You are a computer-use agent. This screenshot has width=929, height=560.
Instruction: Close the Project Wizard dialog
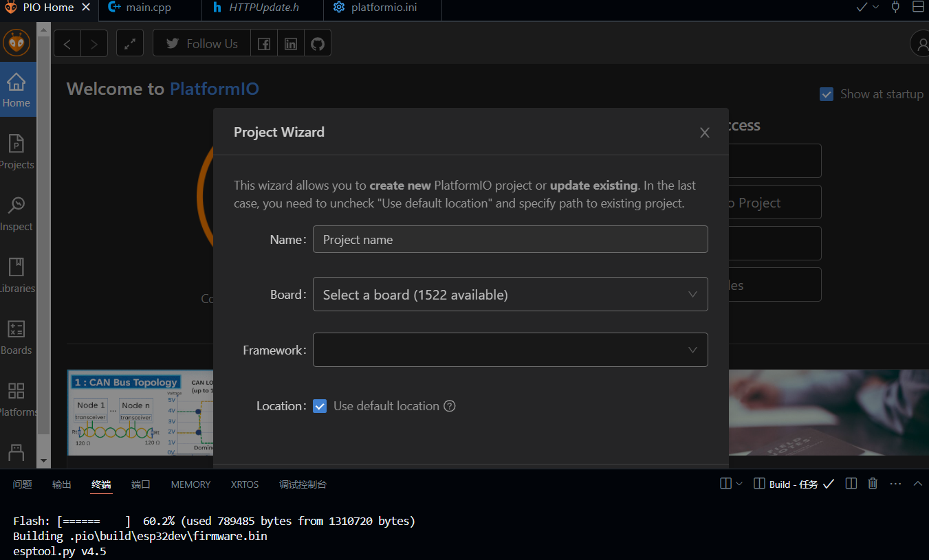[705, 133]
